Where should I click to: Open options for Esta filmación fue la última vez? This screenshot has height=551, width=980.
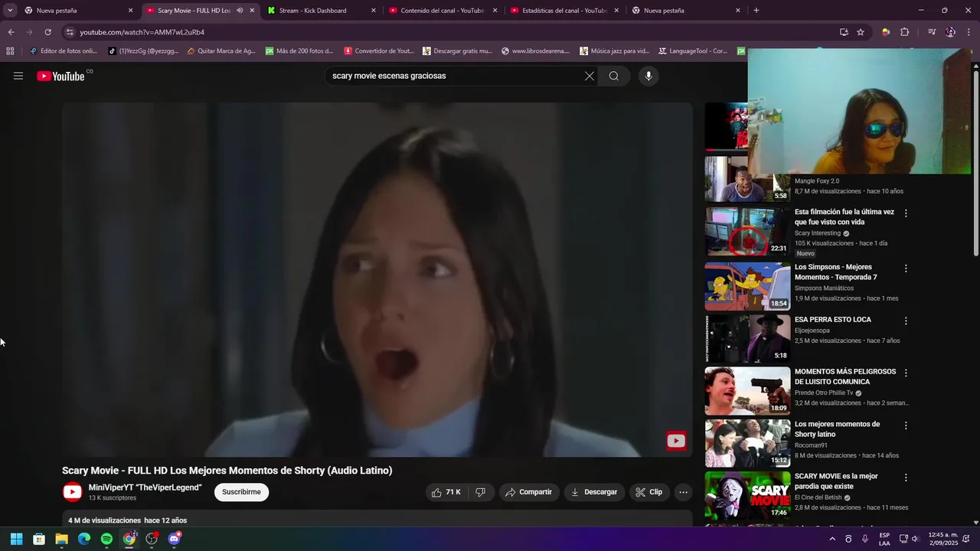tap(906, 214)
